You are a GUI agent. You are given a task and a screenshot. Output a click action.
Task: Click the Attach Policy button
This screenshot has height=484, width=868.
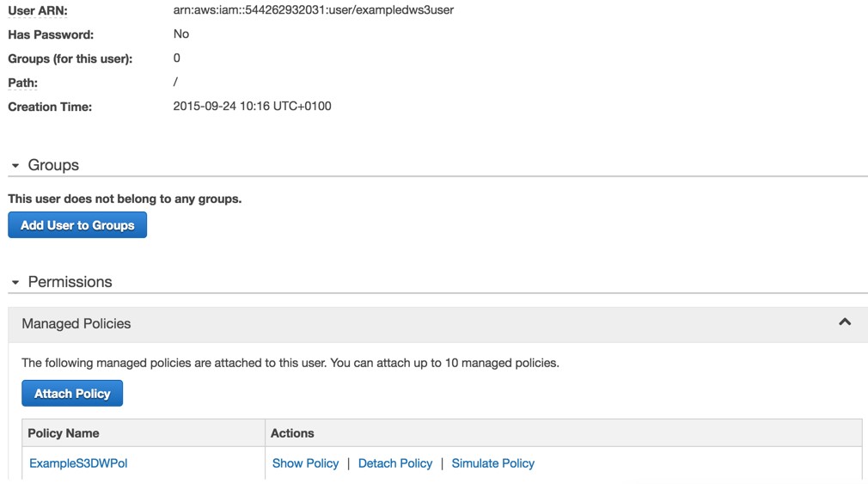(x=72, y=393)
